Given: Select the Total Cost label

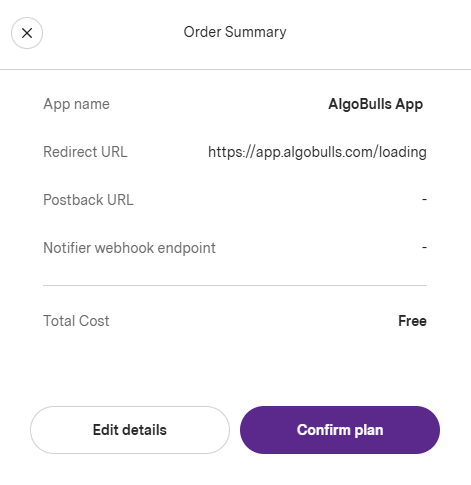Looking at the screenshot, I should coord(76,321).
